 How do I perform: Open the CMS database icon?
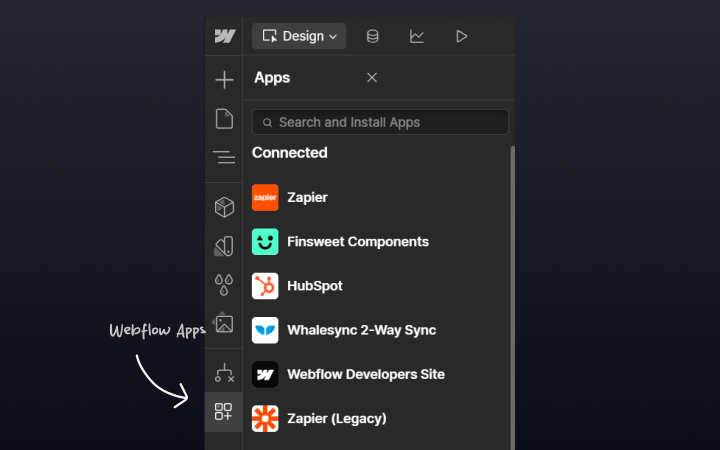372,36
